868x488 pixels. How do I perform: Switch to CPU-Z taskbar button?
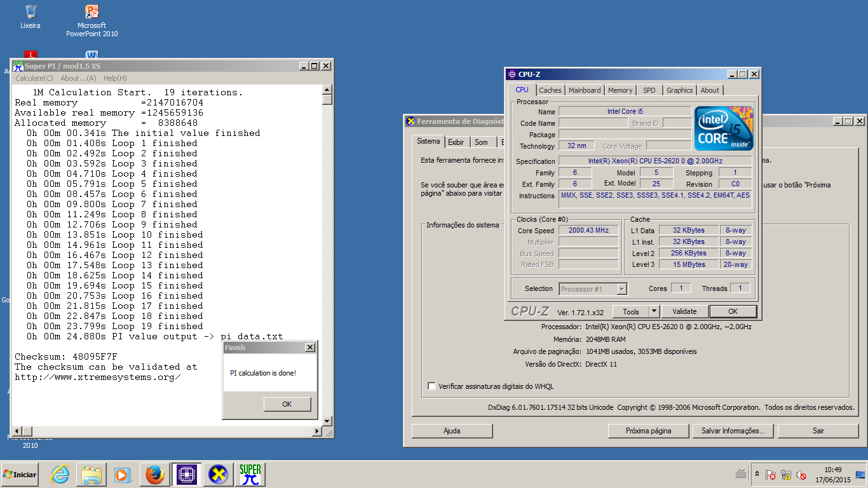click(186, 475)
